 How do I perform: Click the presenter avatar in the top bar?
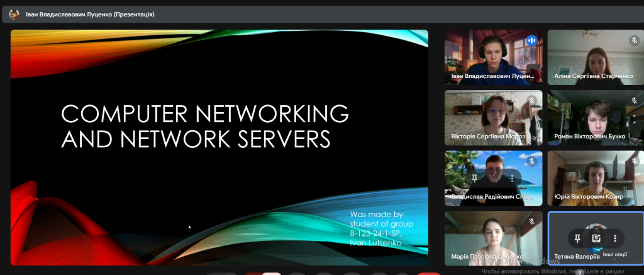pyautogui.click(x=14, y=14)
